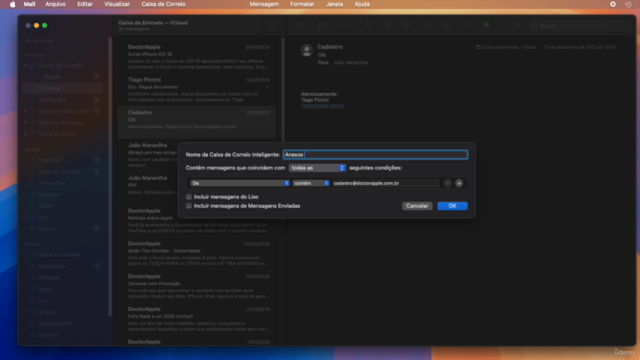Click the trash delete toolbar icon
The image size is (640, 360).
pos(388,25)
